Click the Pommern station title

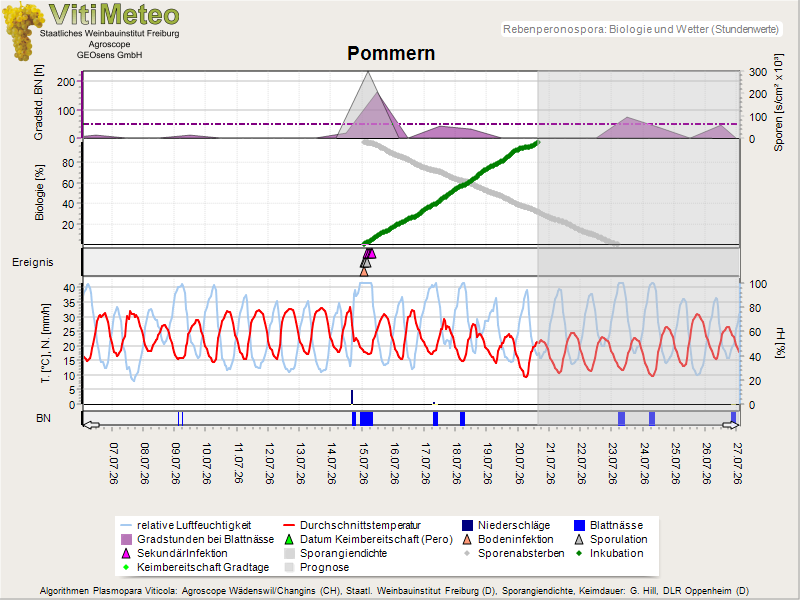tap(391, 54)
